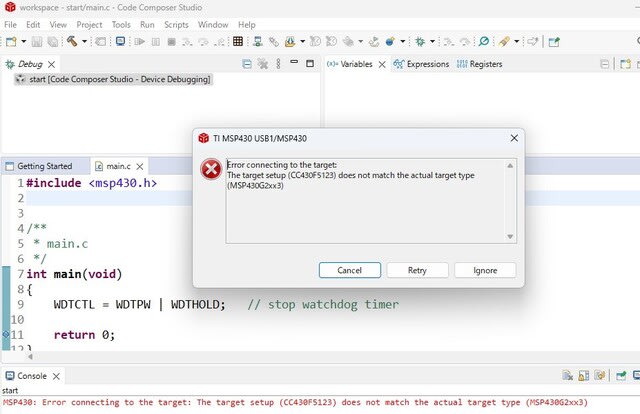Open the dropdown arrow next to the blue ball icon
640x414 pixels.
[x=402, y=42]
